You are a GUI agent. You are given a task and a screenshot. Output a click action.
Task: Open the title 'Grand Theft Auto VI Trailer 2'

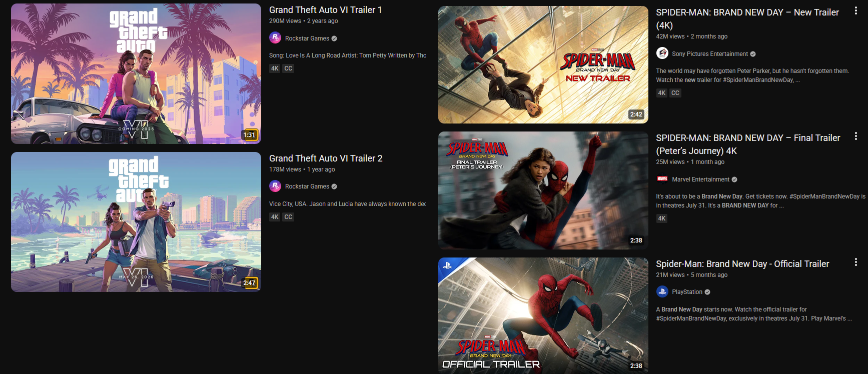click(x=326, y=158)
